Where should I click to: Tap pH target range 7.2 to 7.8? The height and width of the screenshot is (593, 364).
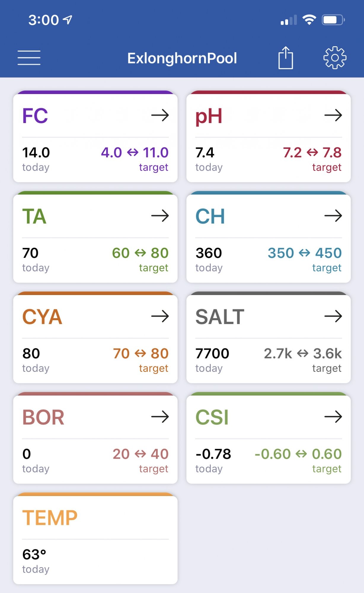312,152
